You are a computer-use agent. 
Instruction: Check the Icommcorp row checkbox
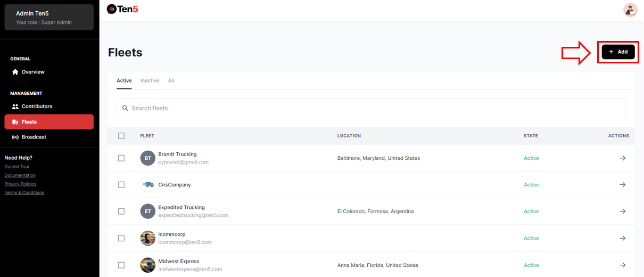[121, 238]
